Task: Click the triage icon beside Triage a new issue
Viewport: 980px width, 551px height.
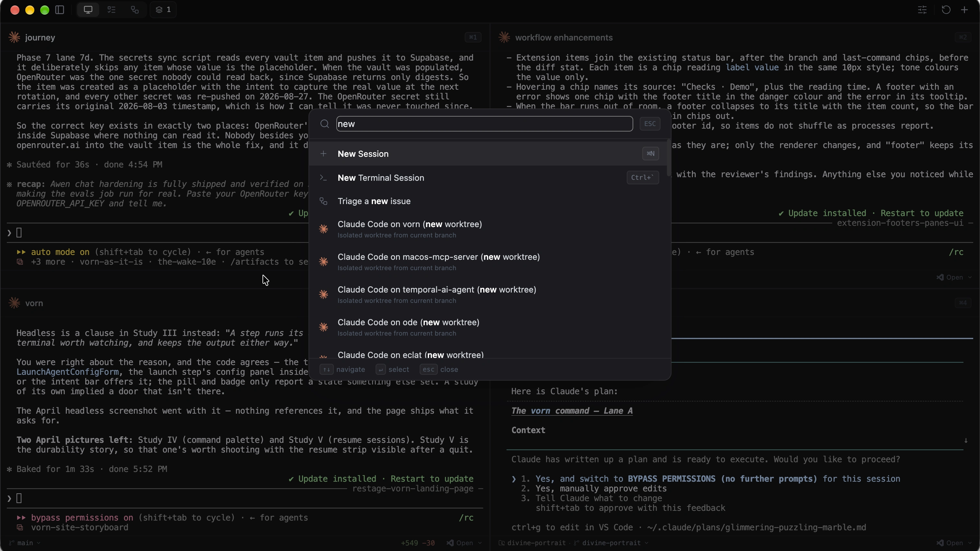Action: pos(323,201)
